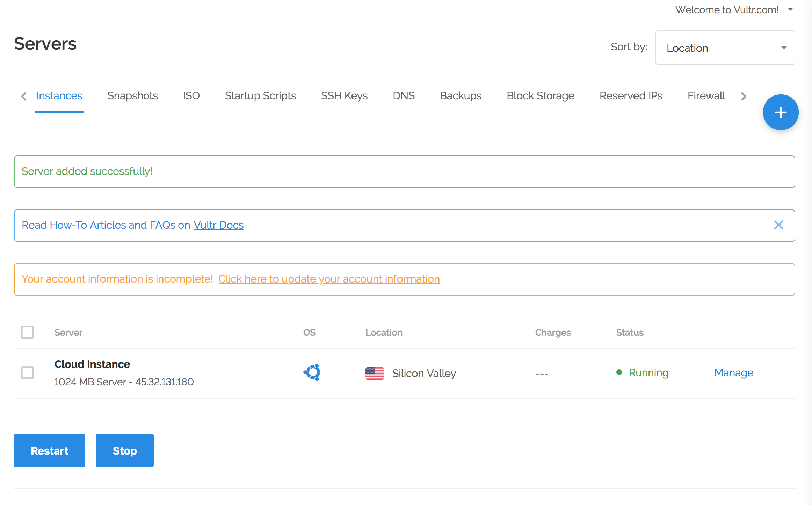Click the Charges column header
The height and width of the screenshot is (505, 812).
pyautogui.click(x=553, y=333)
